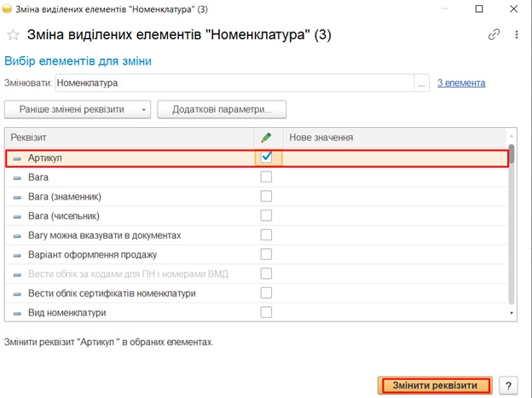This screenshot has height=398, width=532.
Task: Copy link using the chain icon
Action: [494, 35]
